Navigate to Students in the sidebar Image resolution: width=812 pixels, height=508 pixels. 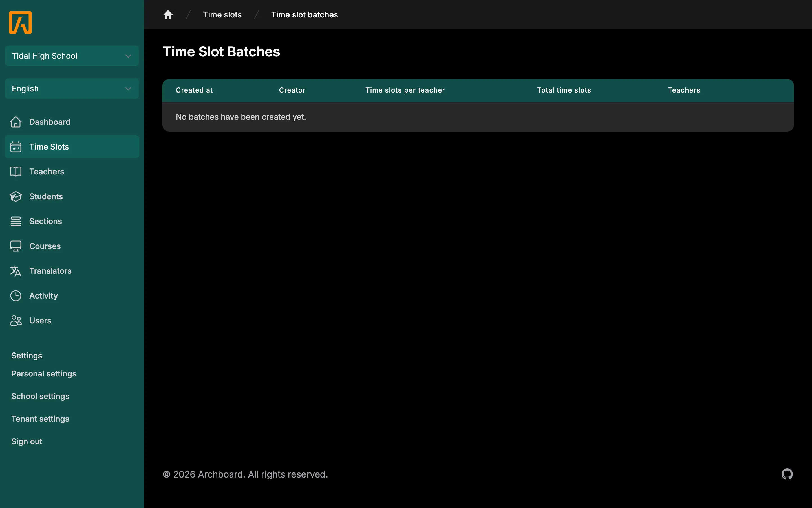pos(72,196)
